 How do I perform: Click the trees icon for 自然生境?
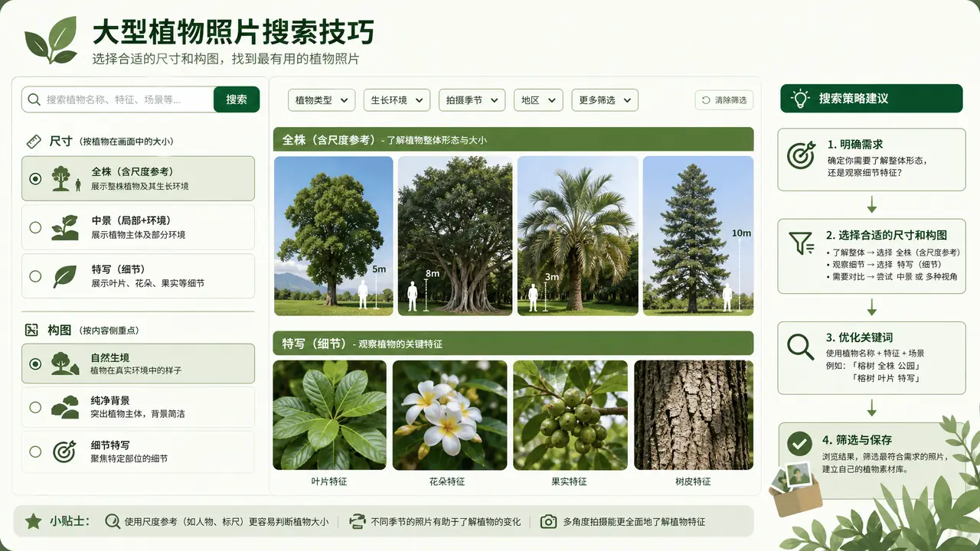[65, 364]
